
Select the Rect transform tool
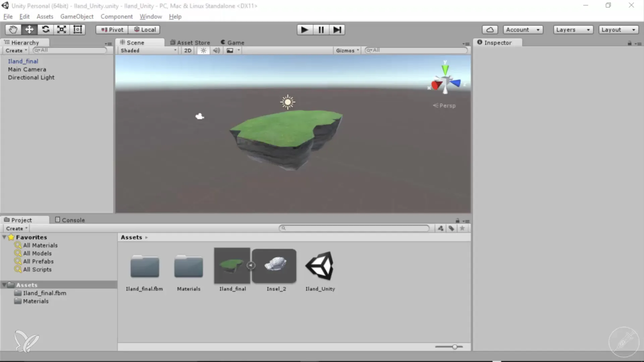click(77, 29)
